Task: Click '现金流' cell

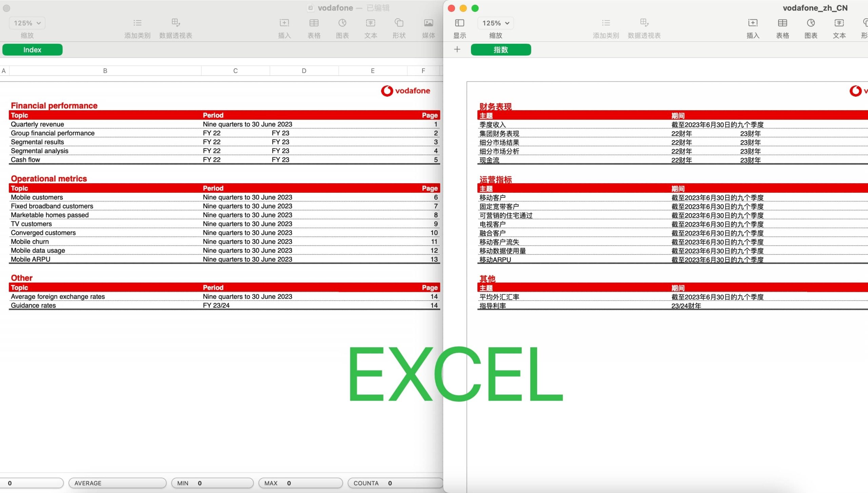Action: click(x=489, y=160)
